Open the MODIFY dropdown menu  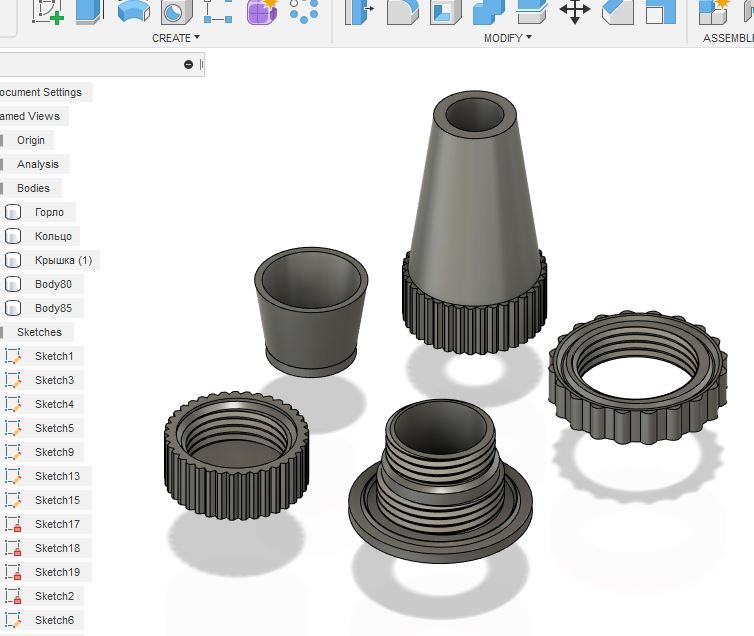[508, 38]
